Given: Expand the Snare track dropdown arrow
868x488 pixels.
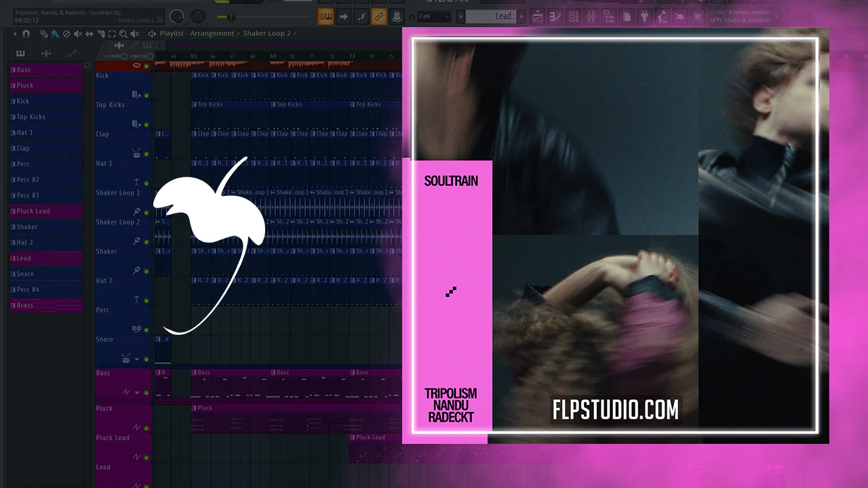Looking at the screenshot, I should pyautogui.click(x=137, y=359).
